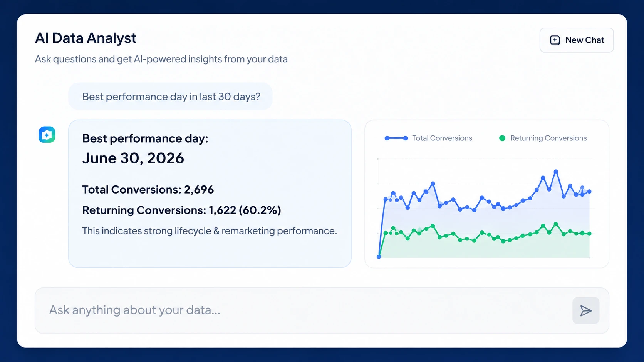The image size is (644, 362).
Task: Click the highest peak point on blue line
Action: pos(555,172)
